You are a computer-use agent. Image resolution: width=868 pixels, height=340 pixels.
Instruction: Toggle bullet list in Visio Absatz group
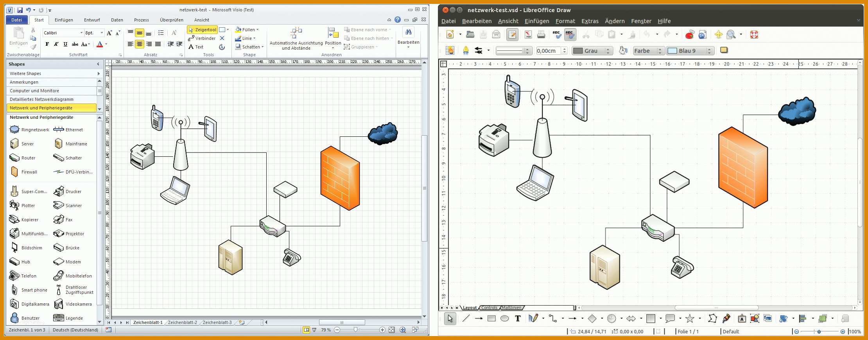161,33
